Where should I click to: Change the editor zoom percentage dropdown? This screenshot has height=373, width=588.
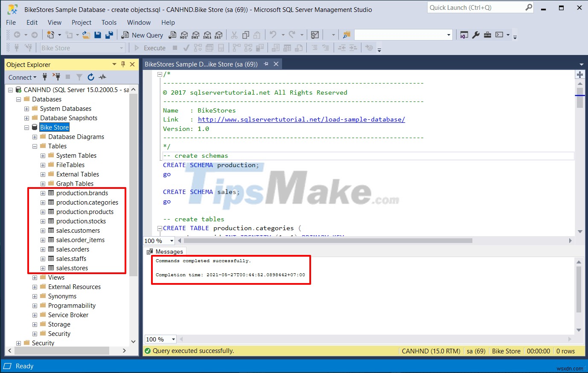(158, 241)
